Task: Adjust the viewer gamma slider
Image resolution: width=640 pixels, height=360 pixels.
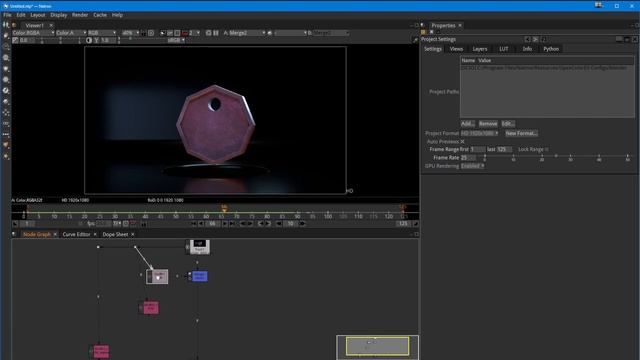Action: pyautogui.click(x=141, y=40)
